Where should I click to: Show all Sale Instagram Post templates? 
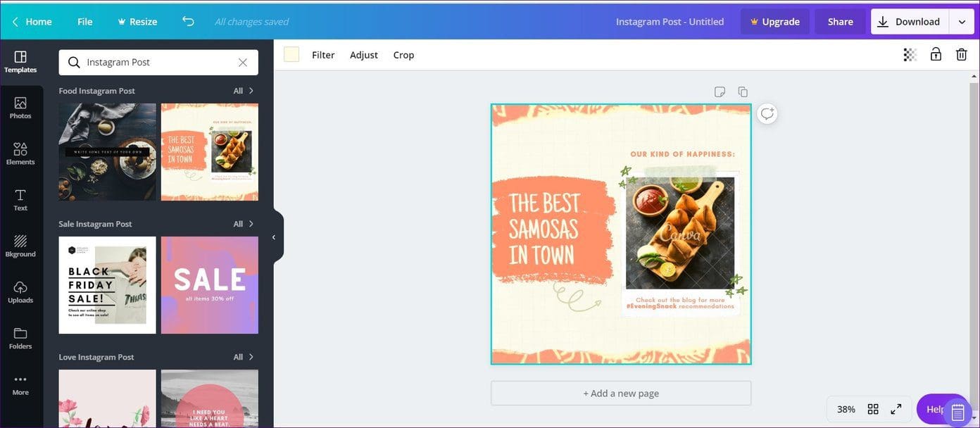coord(244,224)
